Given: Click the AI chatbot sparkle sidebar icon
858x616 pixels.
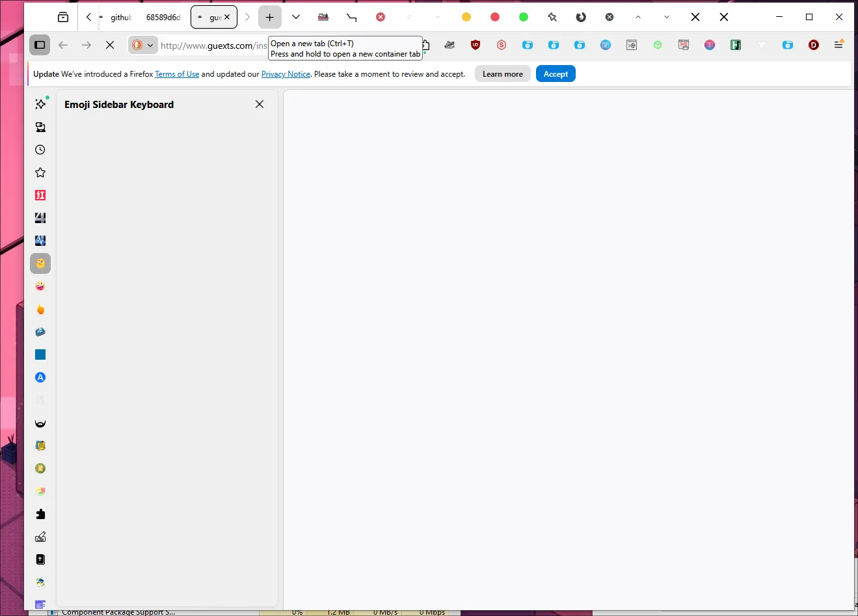Looking at the screenshot, I should tap(40, 103).
